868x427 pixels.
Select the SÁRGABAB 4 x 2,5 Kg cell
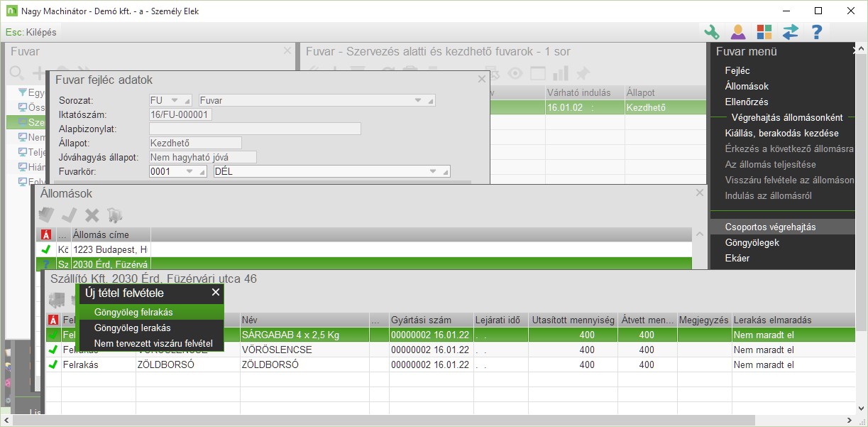pyautogui.click(x=304, y=335)
